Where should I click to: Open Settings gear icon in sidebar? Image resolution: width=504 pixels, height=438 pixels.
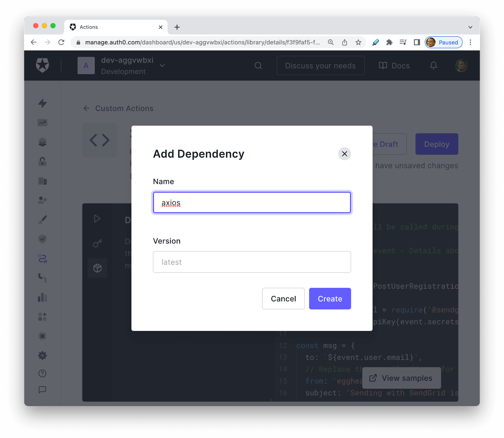tap(43, 356)
